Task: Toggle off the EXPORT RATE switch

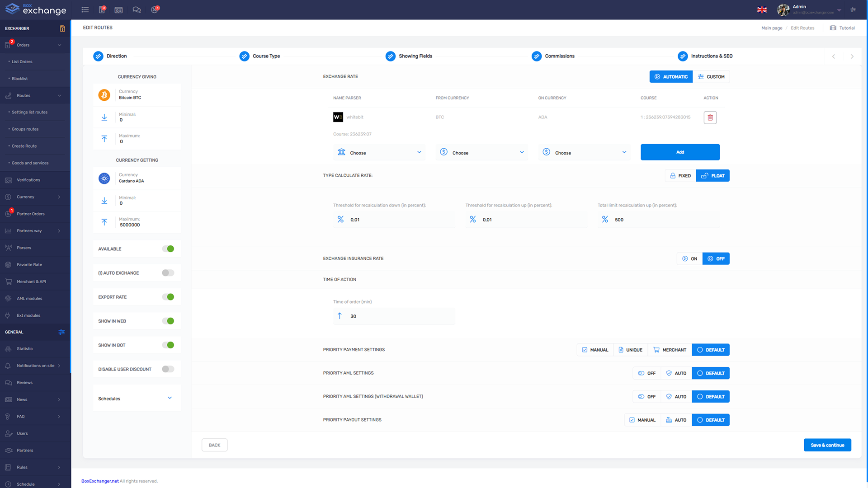Action: coord(169,297)
